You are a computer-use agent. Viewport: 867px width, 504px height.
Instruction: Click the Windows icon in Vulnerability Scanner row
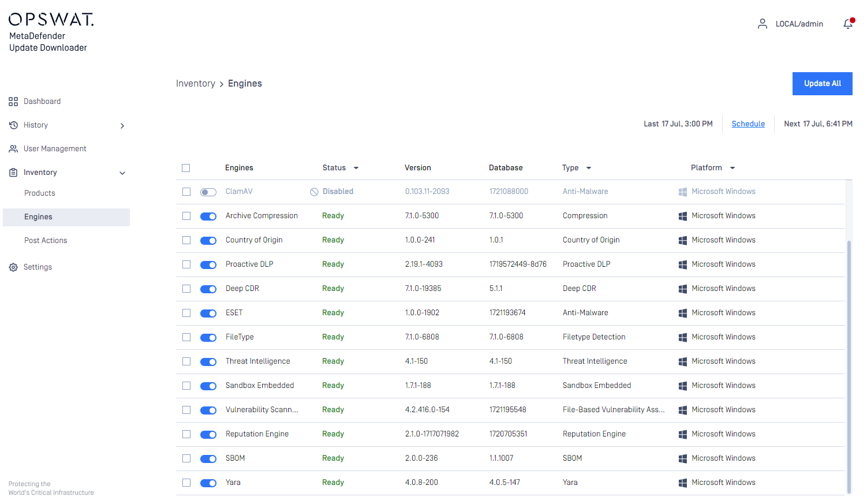pos(683,410)
